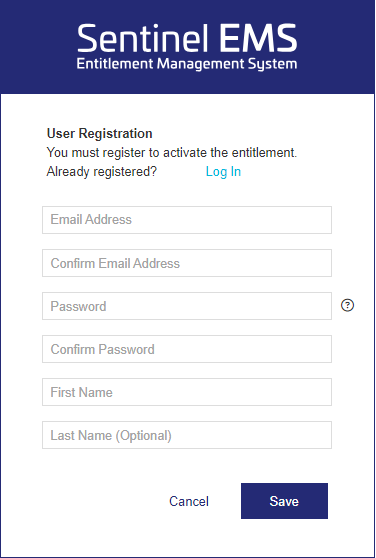
Task: Click the Entitlement Management System subtitle
Action: (187, 64)
